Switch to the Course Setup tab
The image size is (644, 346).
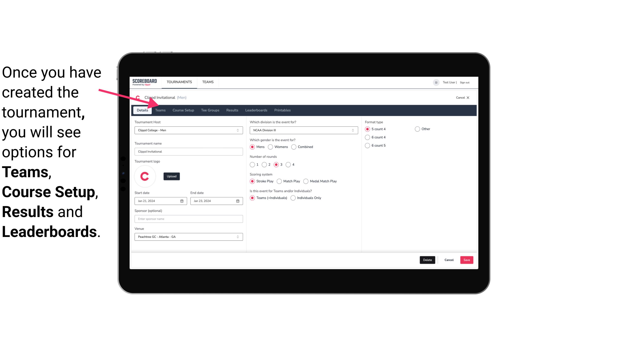[183, 110]
